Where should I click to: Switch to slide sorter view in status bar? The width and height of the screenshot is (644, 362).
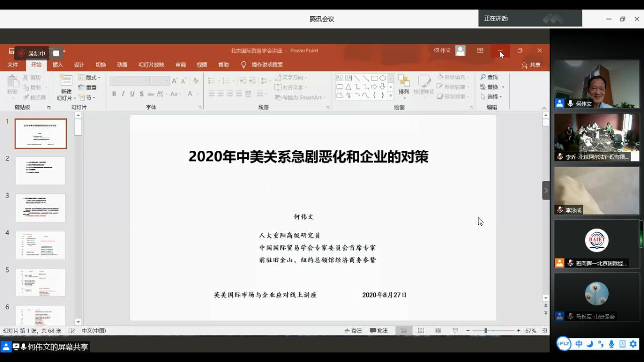(421, 330)
